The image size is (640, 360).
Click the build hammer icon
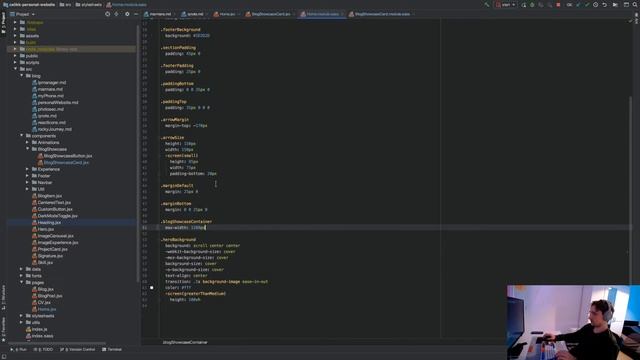[487, 4]
